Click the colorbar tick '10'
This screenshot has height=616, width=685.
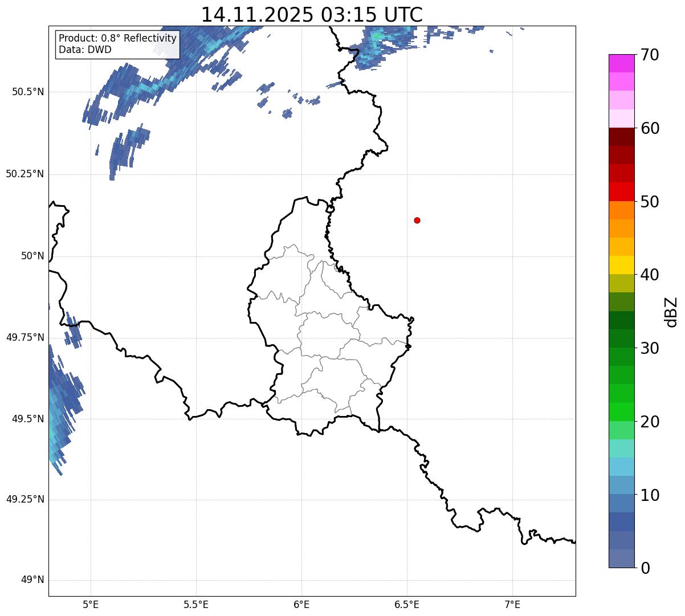click(649, 495)
